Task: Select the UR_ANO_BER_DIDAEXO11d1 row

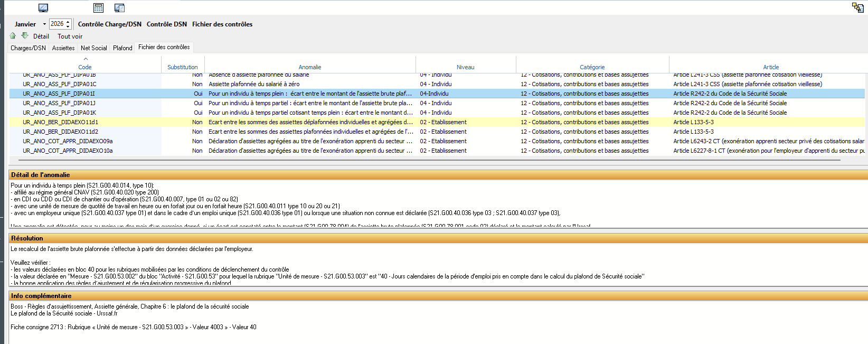Action: [x=60, y=122]
